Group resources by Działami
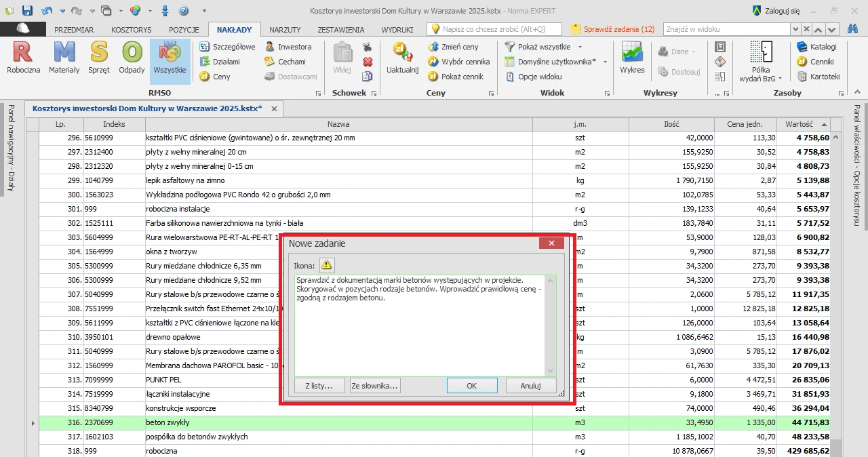The width and height of the screenshot is (868, 457). (x=220, y=62)
